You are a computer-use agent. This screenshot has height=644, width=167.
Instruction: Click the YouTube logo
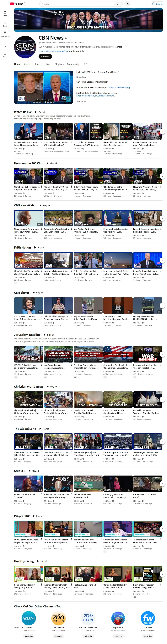pyautogui.click(x=17, y=4)
